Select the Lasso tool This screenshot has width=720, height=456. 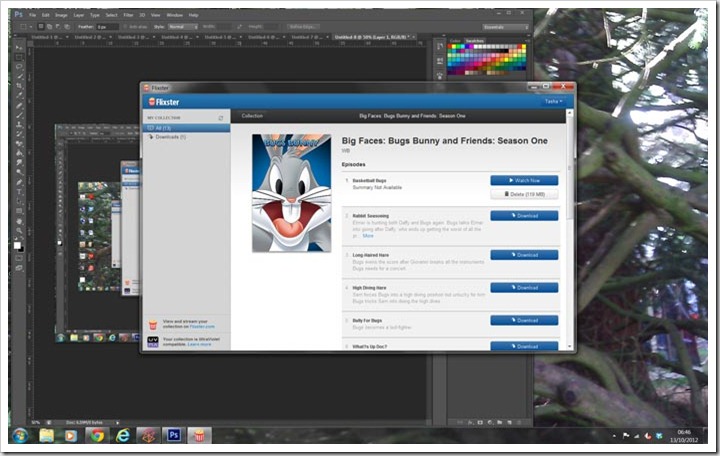tap(18, 67)
